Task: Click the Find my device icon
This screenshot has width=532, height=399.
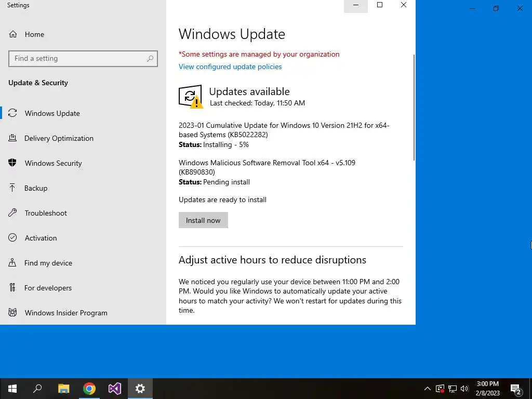Action: (12, 262)
